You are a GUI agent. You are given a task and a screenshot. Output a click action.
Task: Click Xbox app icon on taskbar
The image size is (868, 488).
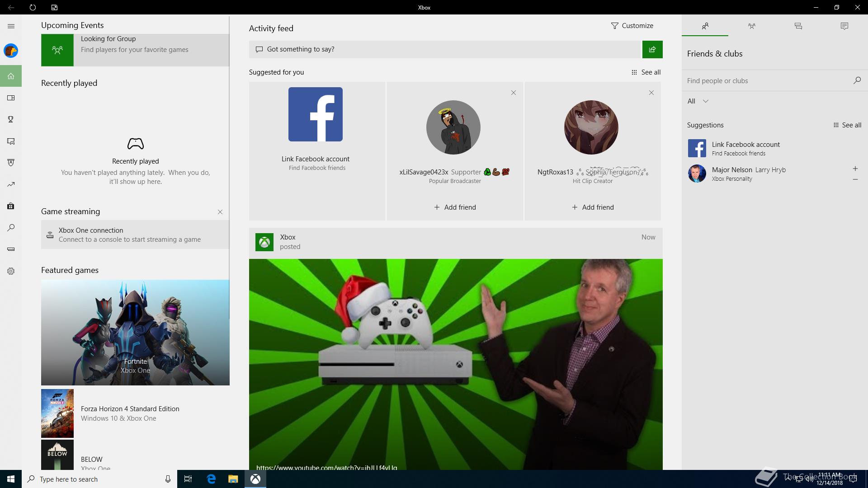(x=255, y=479)
